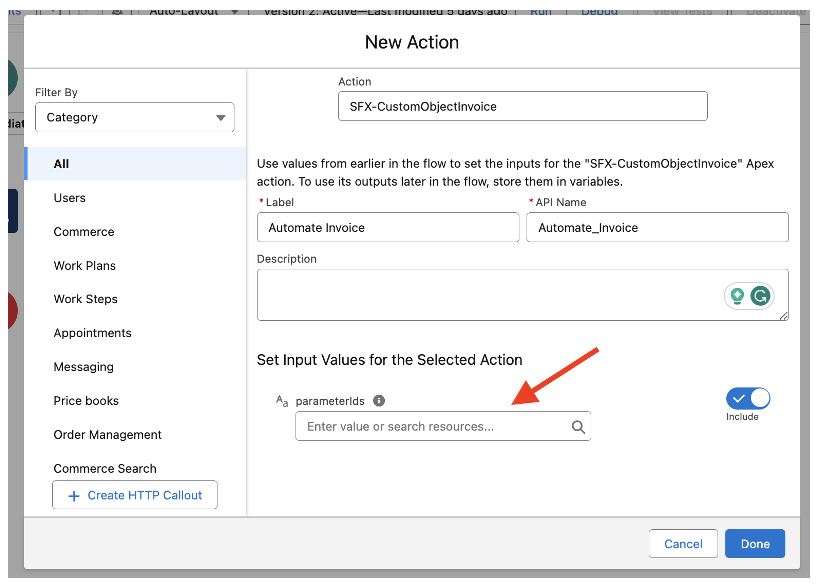
Task: Click the Label input field
Action: click(x=388, y=228)
